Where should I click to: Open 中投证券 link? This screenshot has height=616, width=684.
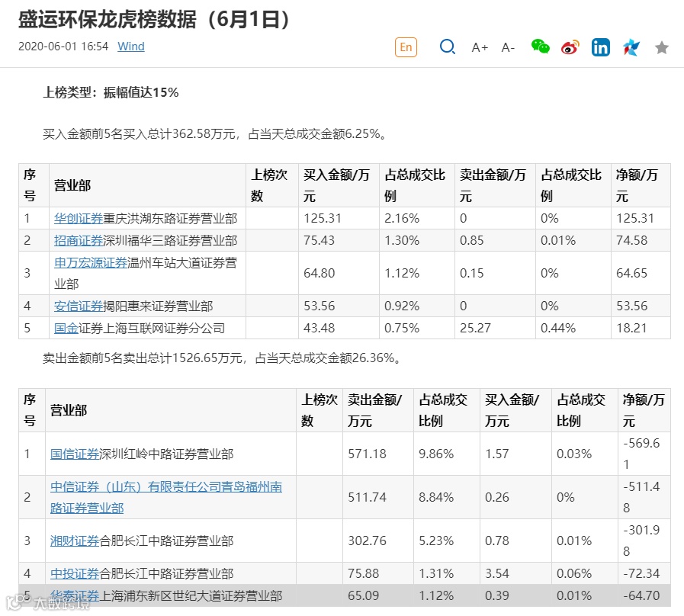pyautogui.click(x=75, y=573)
